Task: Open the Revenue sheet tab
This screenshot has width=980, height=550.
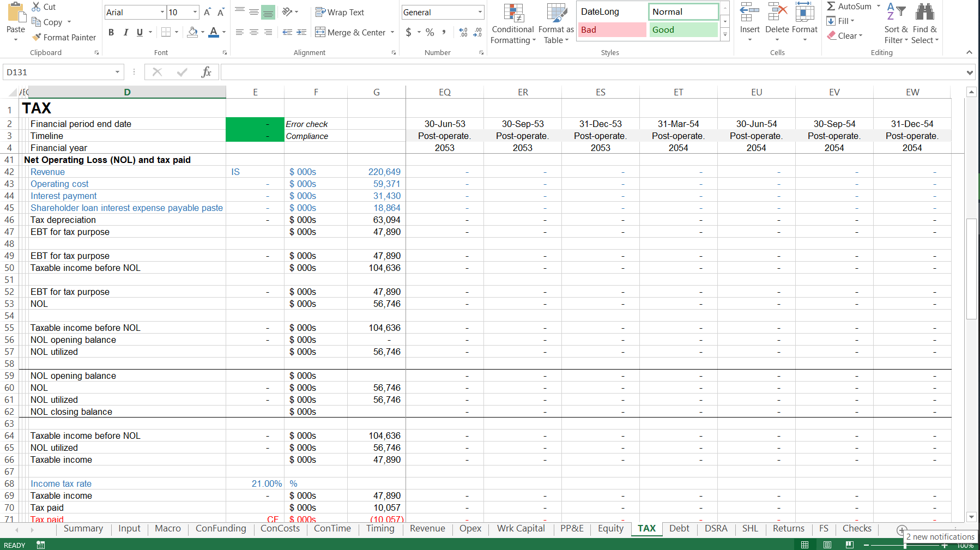Action: click(x=427, y=528)
